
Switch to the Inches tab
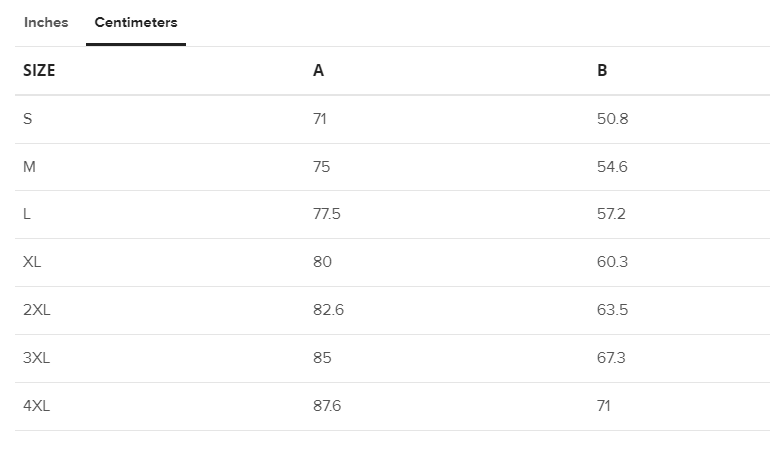click(46, 23)
